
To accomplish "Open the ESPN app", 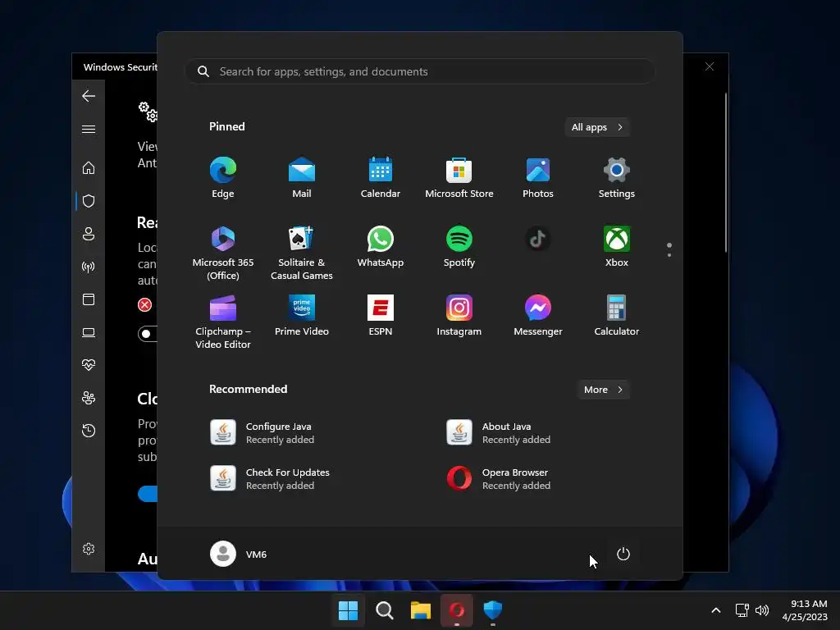I will (381, 316).
